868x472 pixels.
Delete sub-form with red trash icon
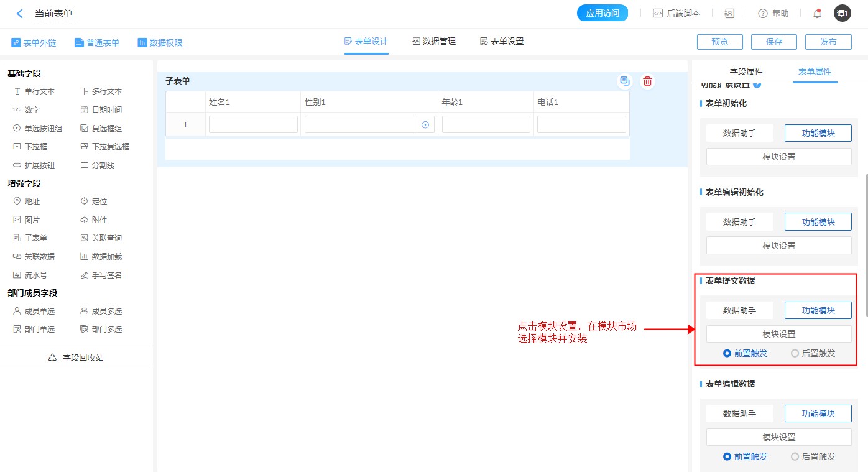(647, 81)
